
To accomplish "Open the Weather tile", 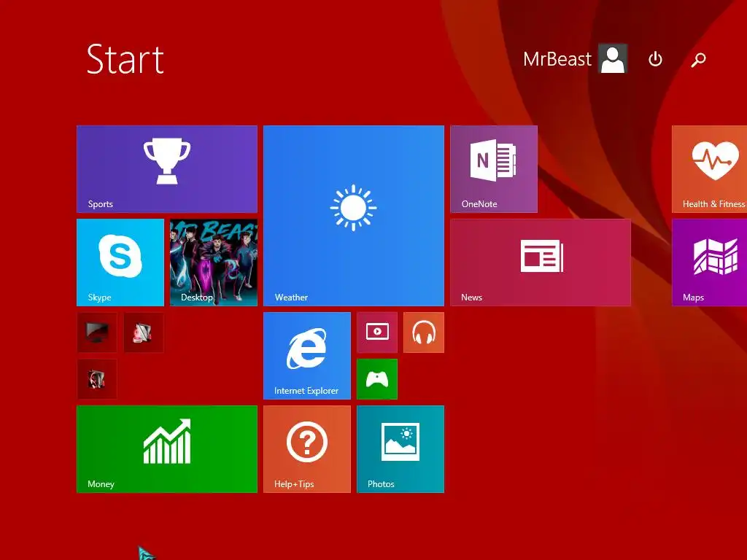I will [354, 216].
